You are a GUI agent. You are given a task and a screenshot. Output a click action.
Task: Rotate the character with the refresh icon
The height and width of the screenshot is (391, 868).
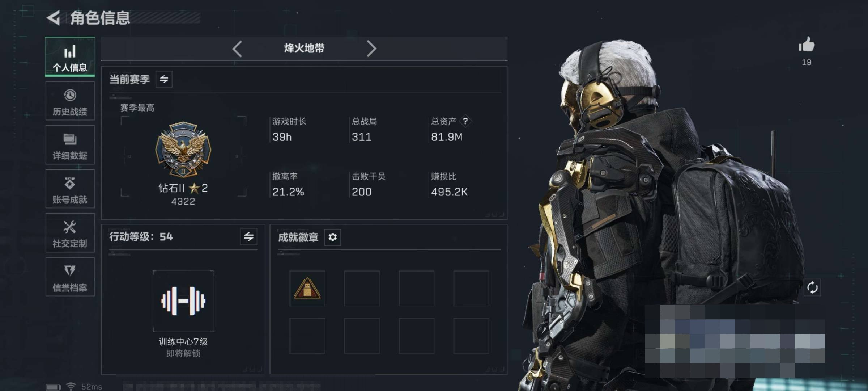(x=812, y=288)
